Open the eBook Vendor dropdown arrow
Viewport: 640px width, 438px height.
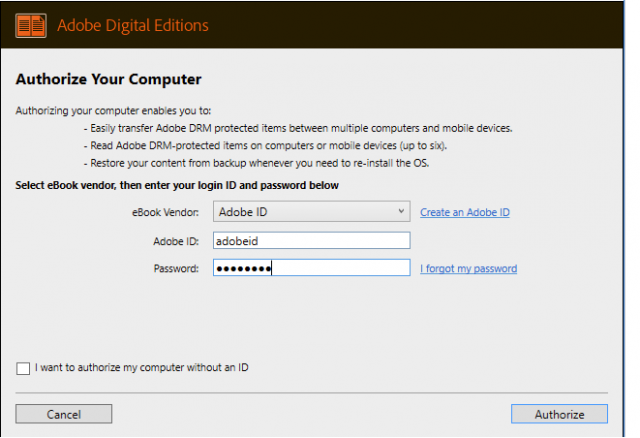[401, 211]
